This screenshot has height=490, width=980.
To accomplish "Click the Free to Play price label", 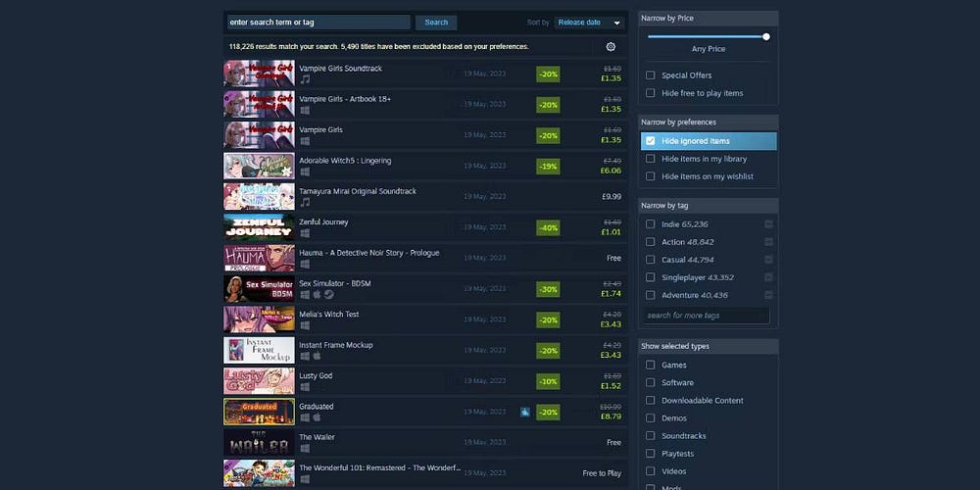I will coord(602,473).
